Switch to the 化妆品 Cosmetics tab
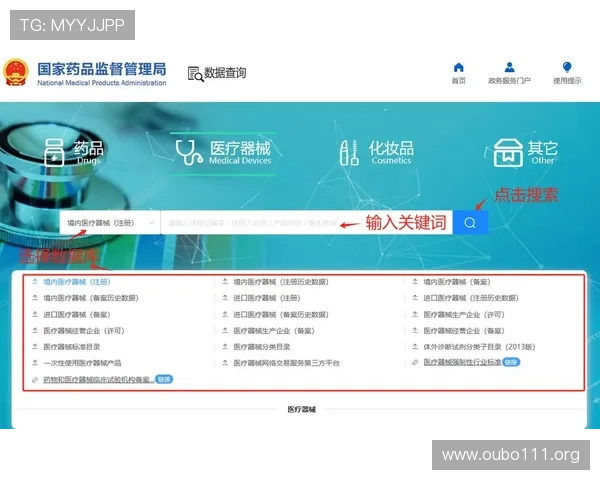 coord(377,152)
